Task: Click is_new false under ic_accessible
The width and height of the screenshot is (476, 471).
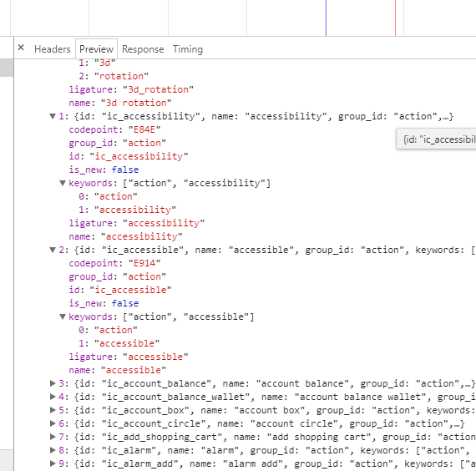Action: [x=104, y=303]
